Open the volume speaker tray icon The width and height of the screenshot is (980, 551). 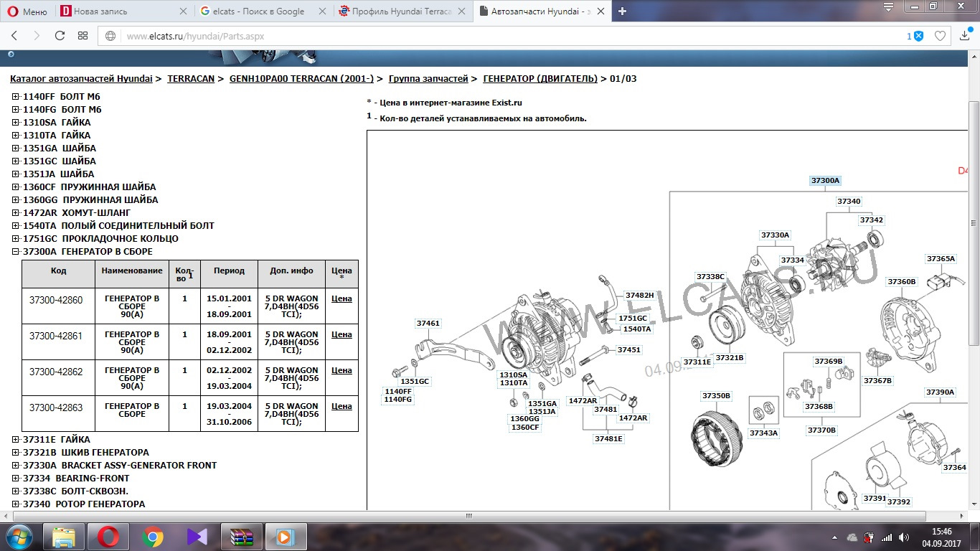click(x=904, y=537)
